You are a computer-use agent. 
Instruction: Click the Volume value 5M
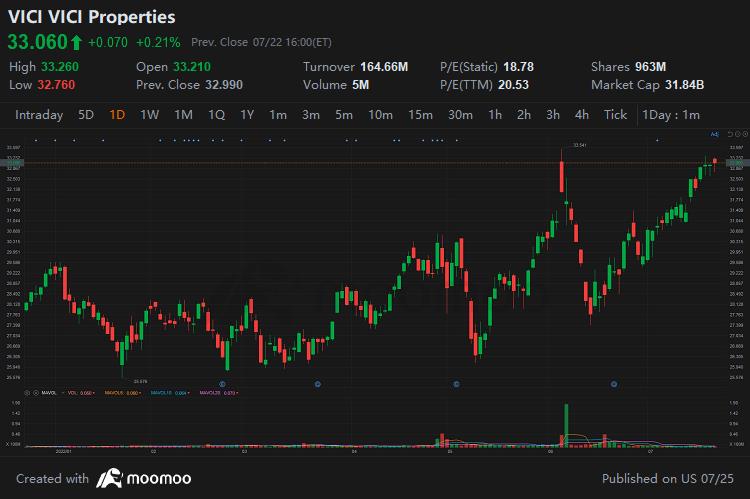[361, 85]
